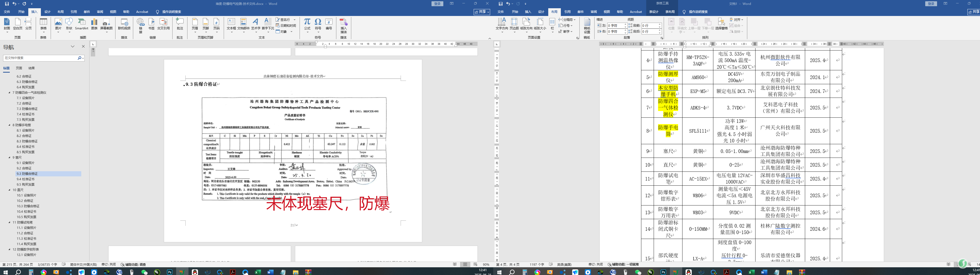Open Manuscript Paper settings (稿纸设置)
The image size is (980, 275).
point(587,25)
